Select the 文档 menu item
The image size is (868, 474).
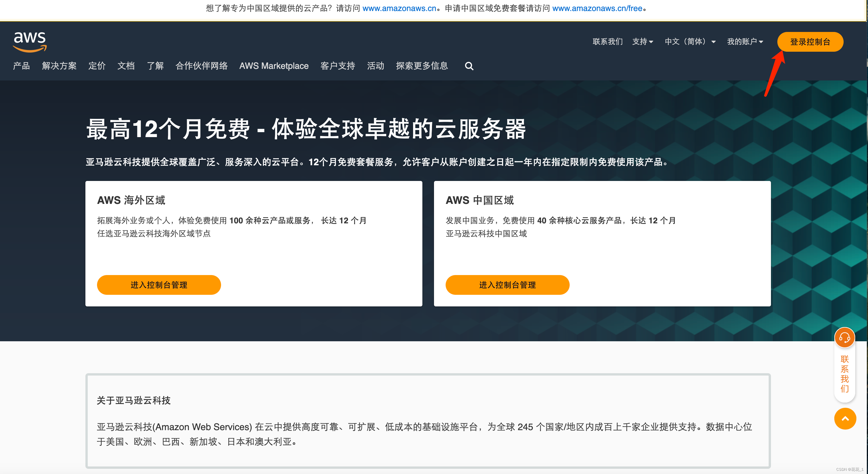(126, 66)
